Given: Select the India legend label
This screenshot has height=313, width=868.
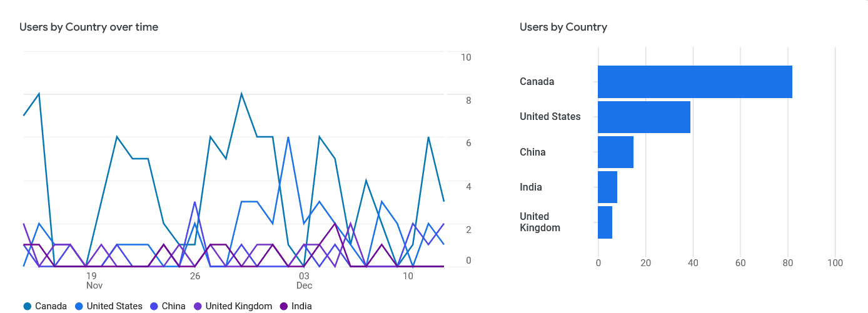Looking at the screenshot, I should [x=301, y=306].
